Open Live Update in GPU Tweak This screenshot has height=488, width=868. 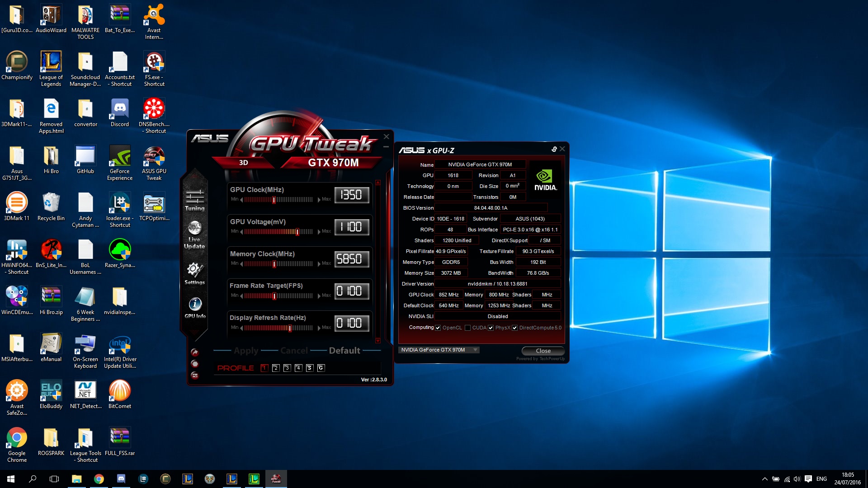[x=194, y=235]
